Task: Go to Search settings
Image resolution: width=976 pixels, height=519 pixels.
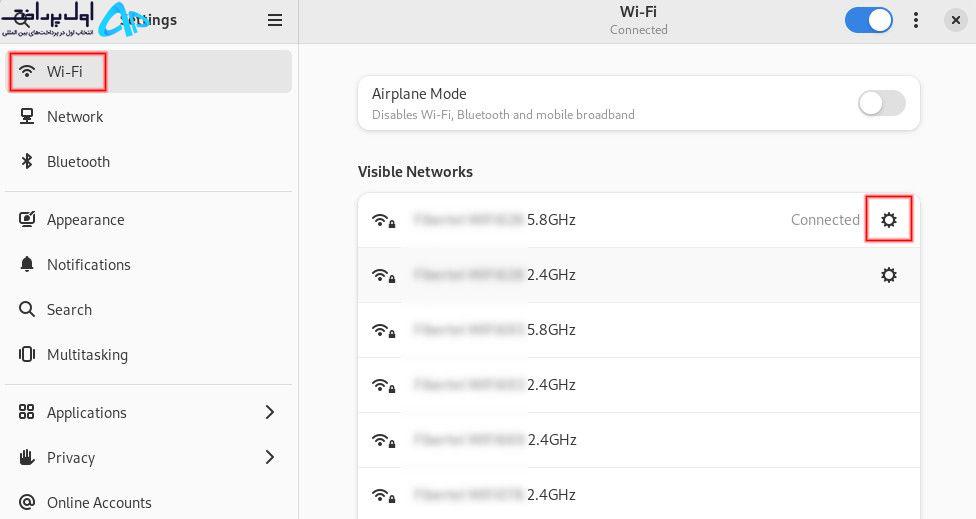Action: click(149, 309)
